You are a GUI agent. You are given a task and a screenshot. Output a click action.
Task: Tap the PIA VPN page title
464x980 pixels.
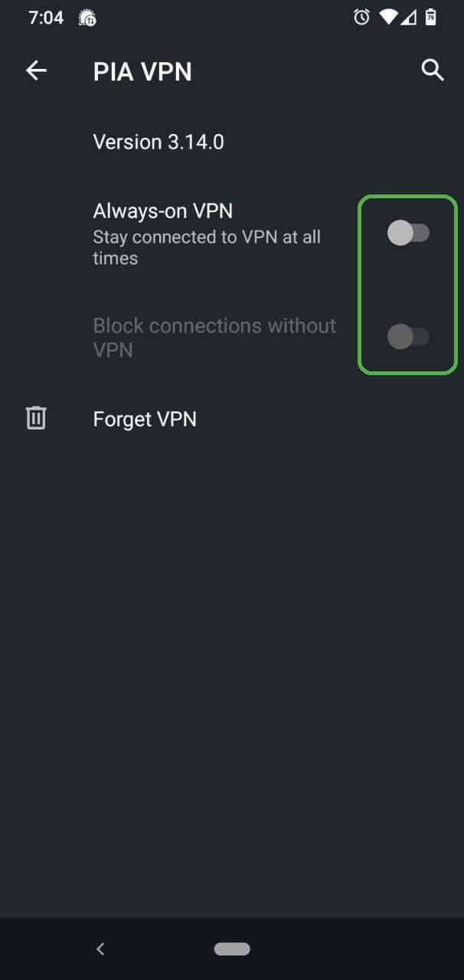tap(142, 72)
